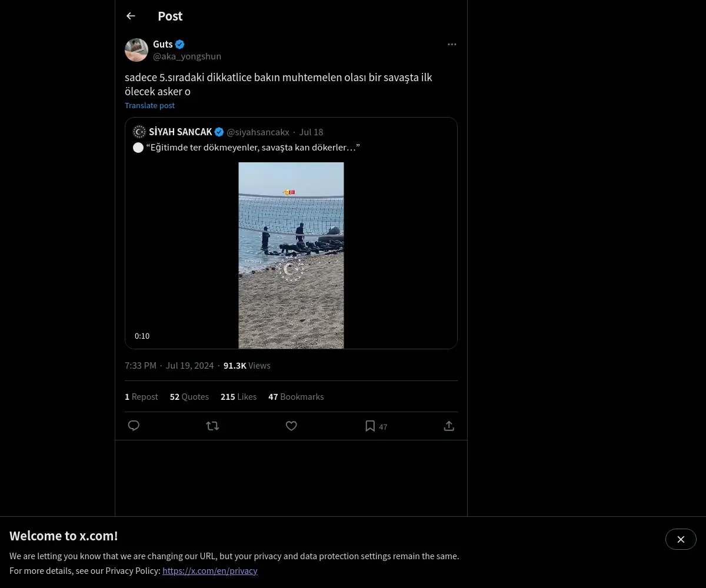Open the SİYAH SANCAK quoted post name
The image size is (706, 588).
[x=180, y=132]
